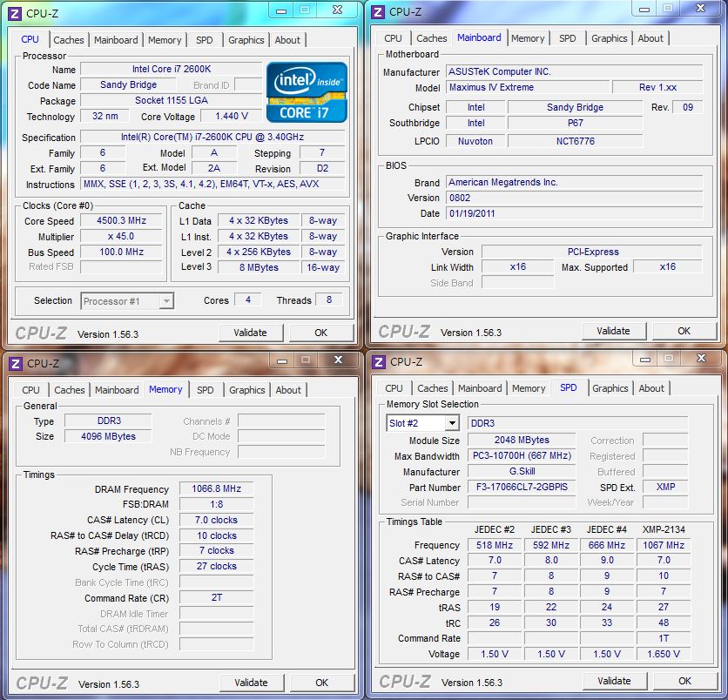Click the '1.440 V' core voltage value
This screenshot has height=700, width=728.
click(232, 116)
